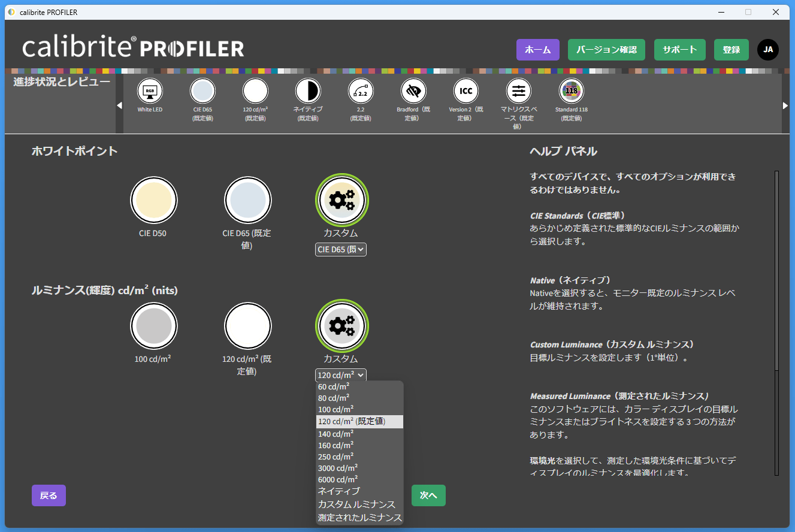
Task: Open the サポート page
Action: pos(680,50)
